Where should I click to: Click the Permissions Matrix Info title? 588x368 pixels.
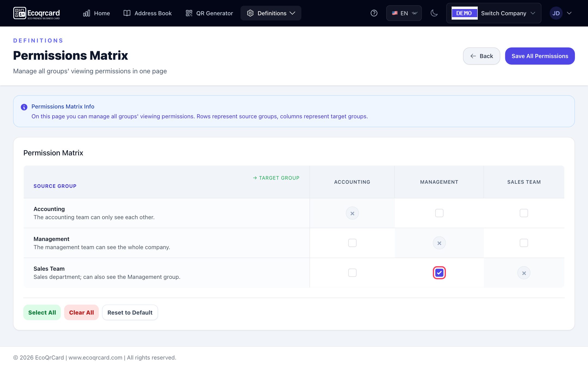63,106
